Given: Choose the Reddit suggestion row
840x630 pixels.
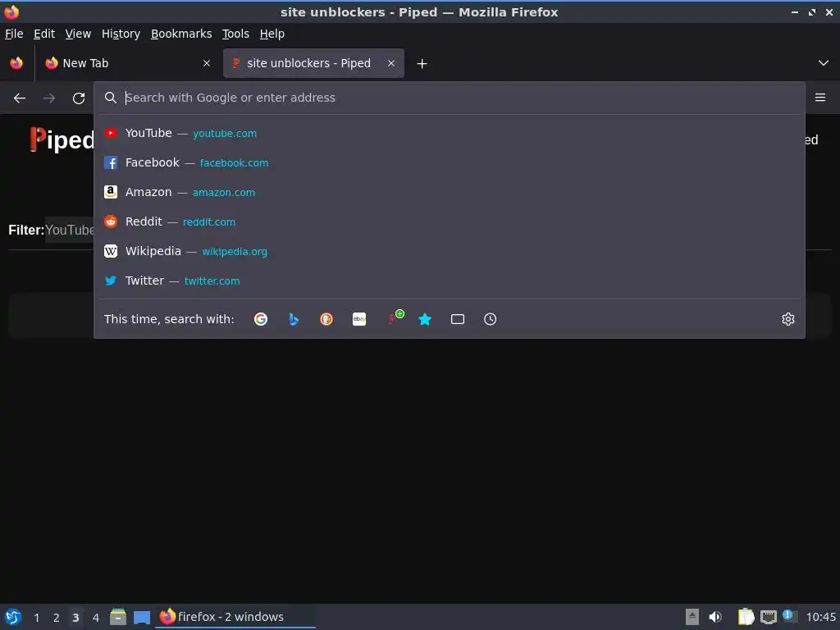Looking at the screenshot, I should 450,221.
